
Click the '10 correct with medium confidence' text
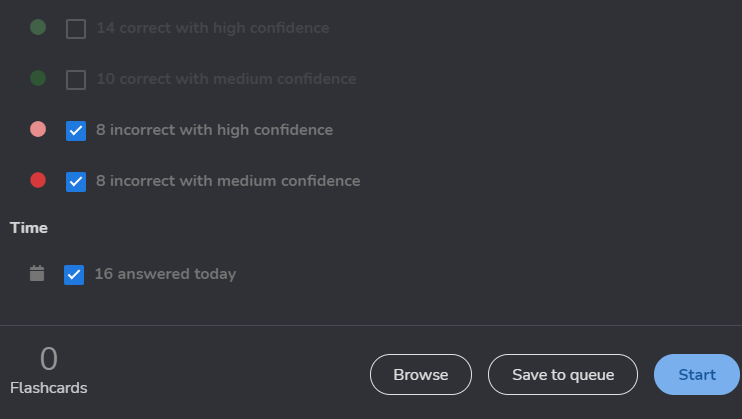[226, 78]
